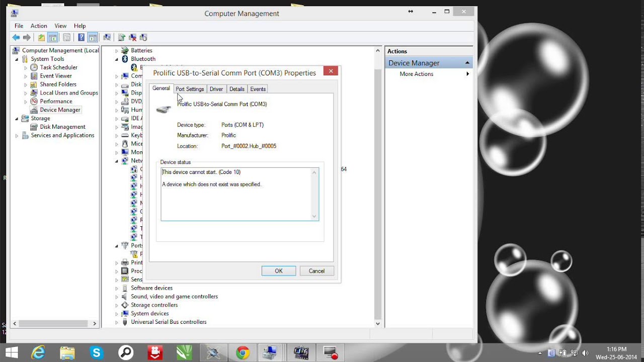Select System devices category
The image size is (644, 362).
pos(149,314)
